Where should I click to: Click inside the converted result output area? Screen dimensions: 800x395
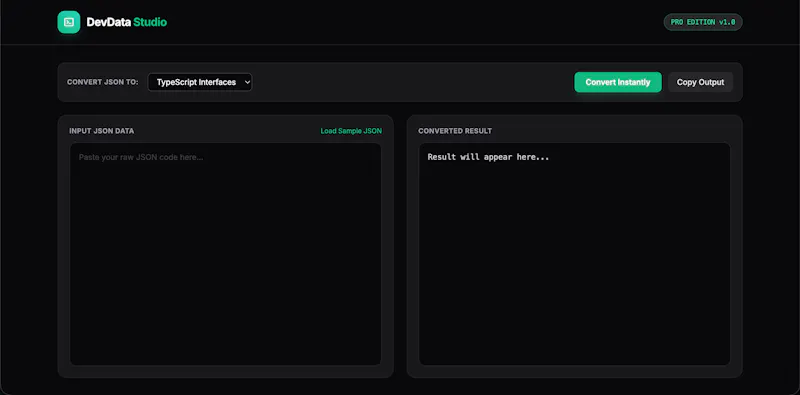574,254
